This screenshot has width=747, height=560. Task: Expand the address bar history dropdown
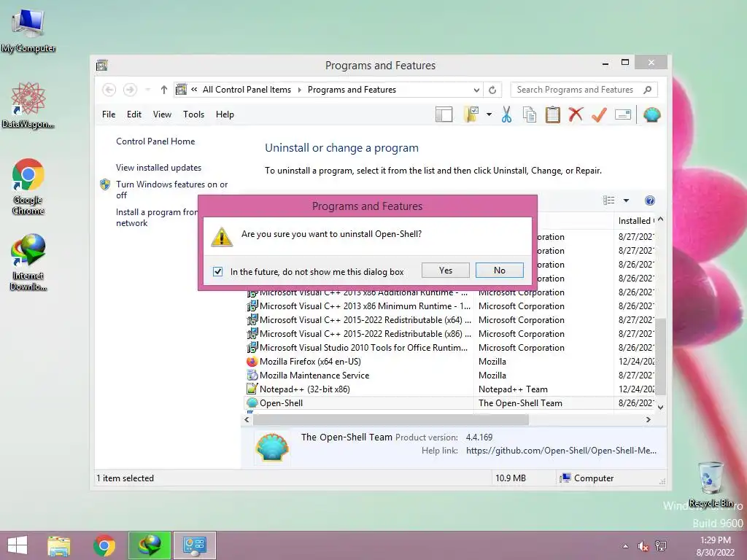click(476, 90)
